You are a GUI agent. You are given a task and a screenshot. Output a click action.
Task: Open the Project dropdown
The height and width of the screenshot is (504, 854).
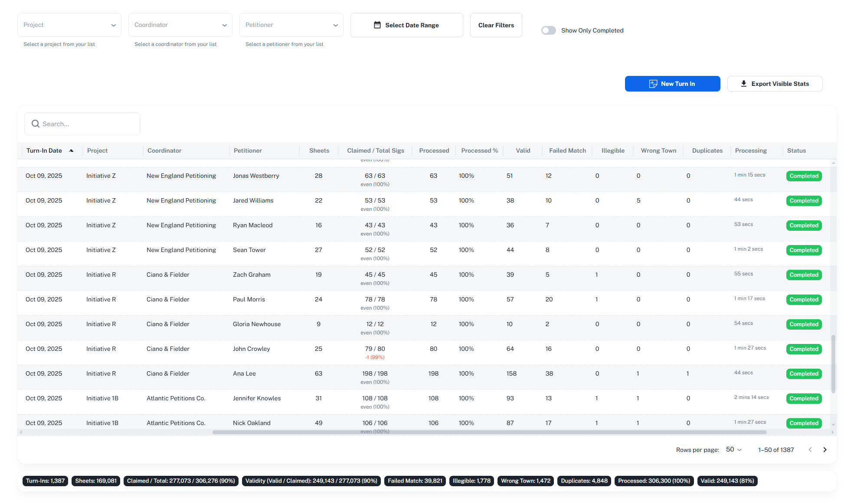[69, 25]
